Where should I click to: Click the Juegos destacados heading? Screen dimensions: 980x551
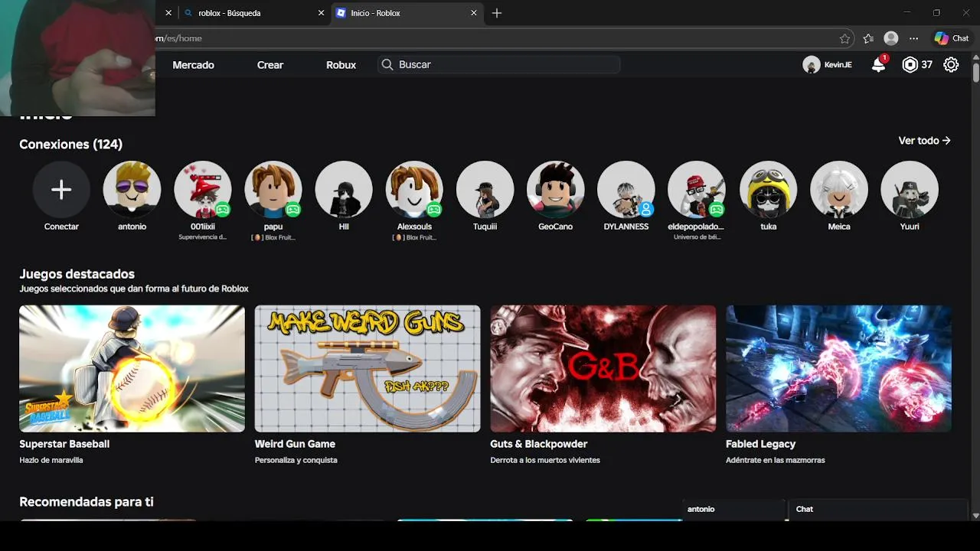77,274
